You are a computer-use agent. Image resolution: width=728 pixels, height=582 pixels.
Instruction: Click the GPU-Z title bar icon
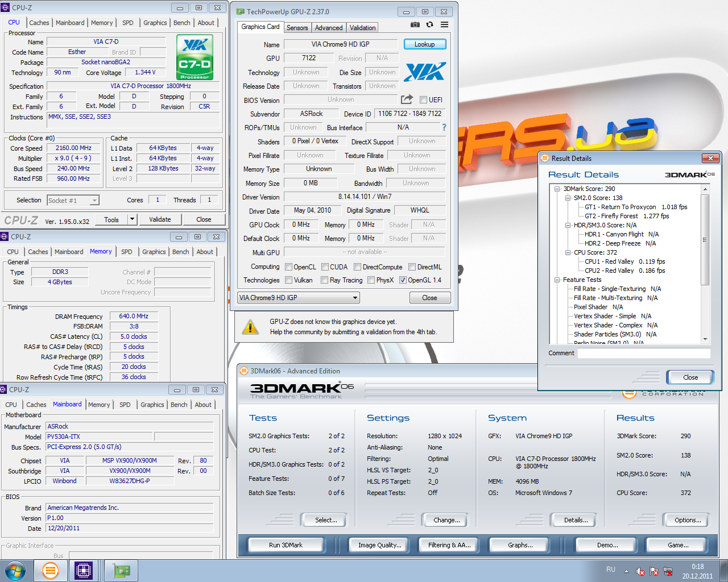(240, 11)
